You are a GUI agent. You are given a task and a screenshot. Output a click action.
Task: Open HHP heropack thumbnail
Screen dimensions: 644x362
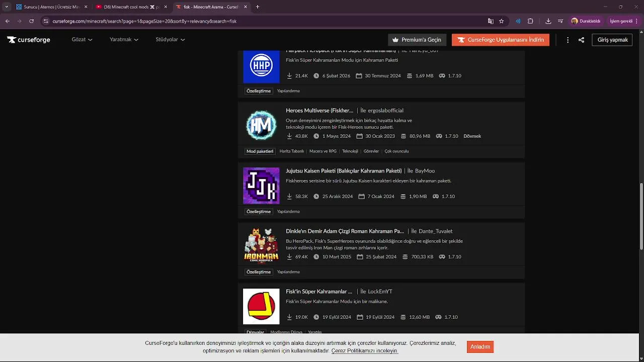coord(261,66)
